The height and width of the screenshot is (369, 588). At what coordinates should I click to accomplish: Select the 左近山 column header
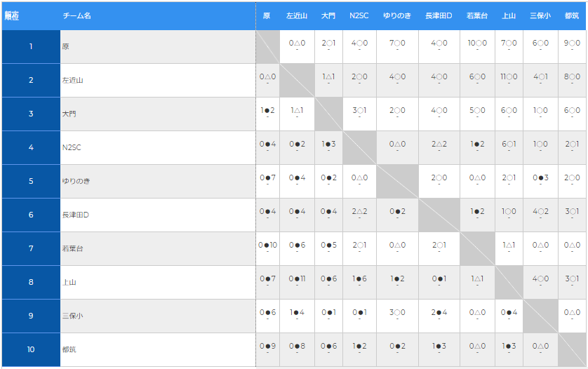click(x=297, y=15)
